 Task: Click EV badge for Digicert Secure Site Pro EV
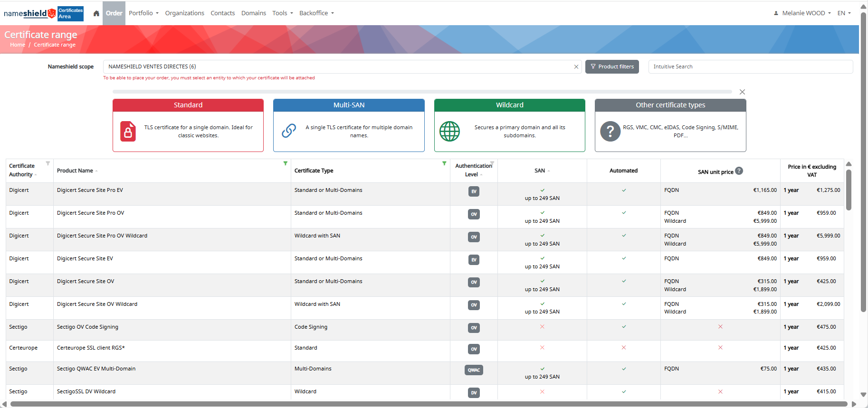click(474, 191)
